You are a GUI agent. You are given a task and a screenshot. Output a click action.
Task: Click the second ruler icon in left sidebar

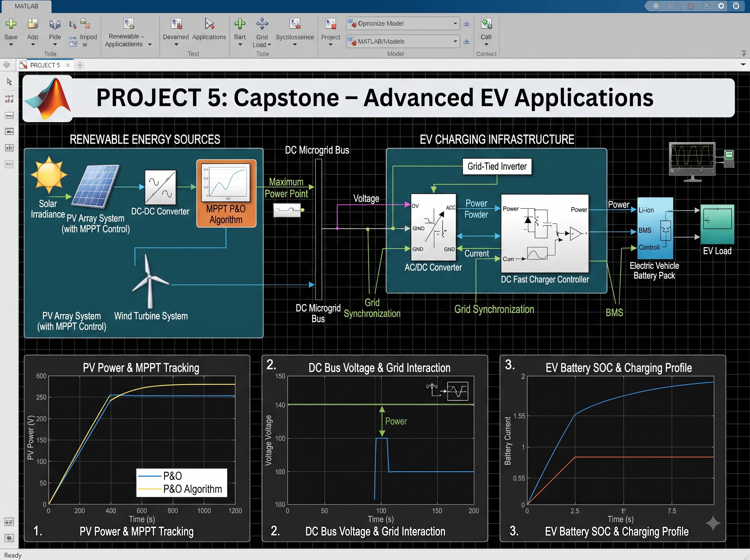(x=9, y=116)
